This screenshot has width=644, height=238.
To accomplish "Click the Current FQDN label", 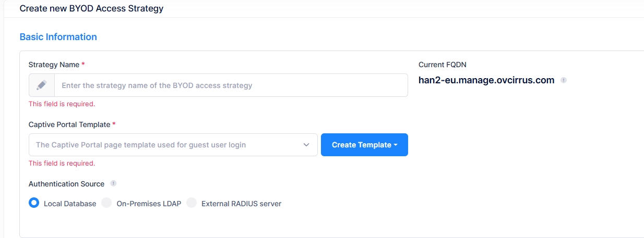I will click(442, 65).
